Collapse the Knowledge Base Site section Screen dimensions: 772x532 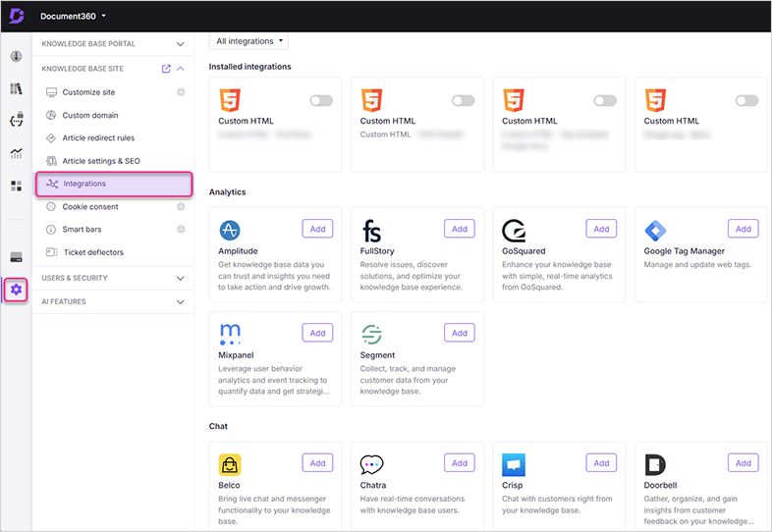pos(180,69)
